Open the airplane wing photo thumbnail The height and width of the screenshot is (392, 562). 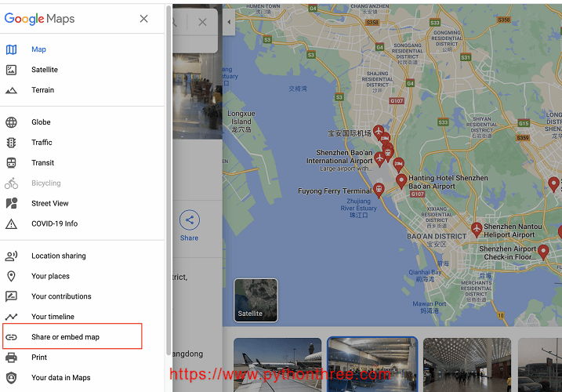point(277,365)
